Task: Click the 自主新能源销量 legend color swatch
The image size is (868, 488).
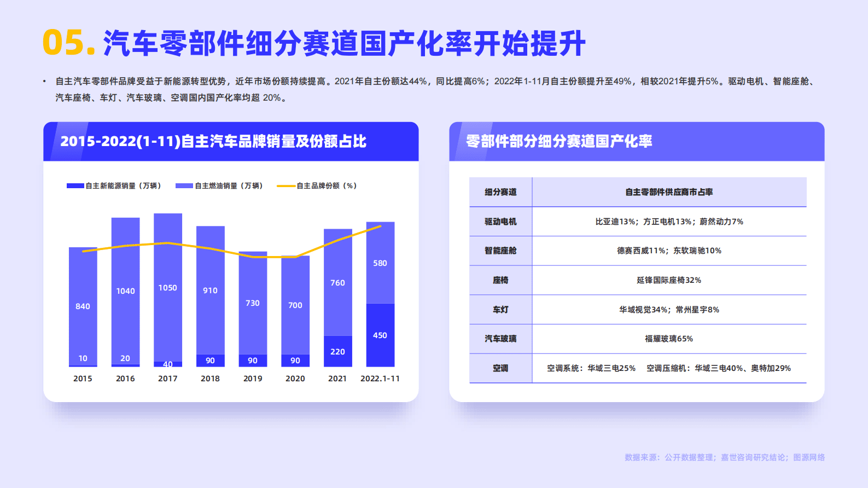Action: click(x=75, y=186)
